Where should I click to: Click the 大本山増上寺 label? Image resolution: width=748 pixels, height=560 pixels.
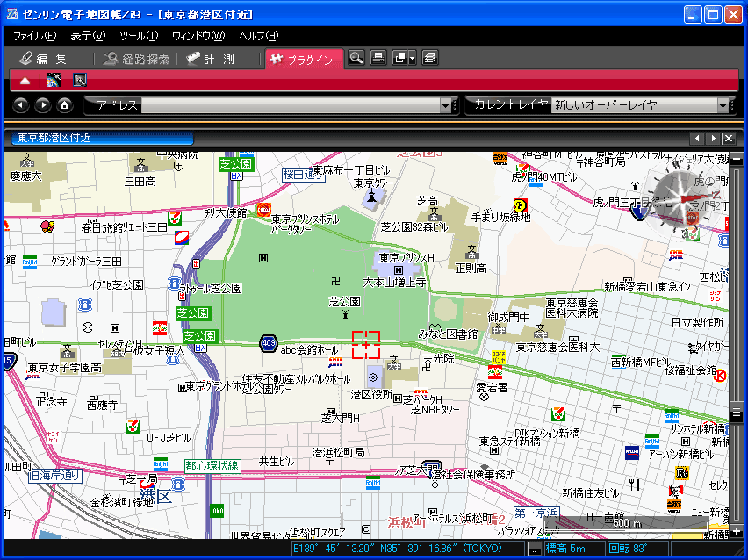point(394,283)
